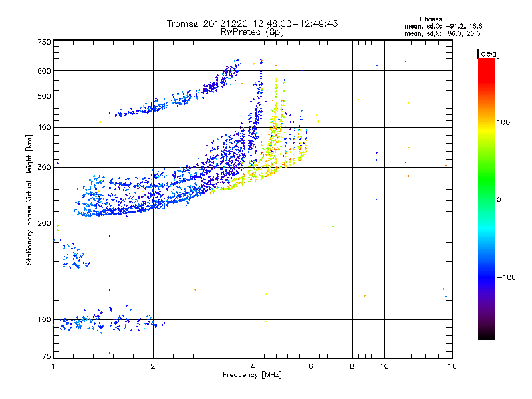Click the colorbar '100' tick label
Image resolution: width=532 pixels, height=399 pixels.
click(503, 122)
